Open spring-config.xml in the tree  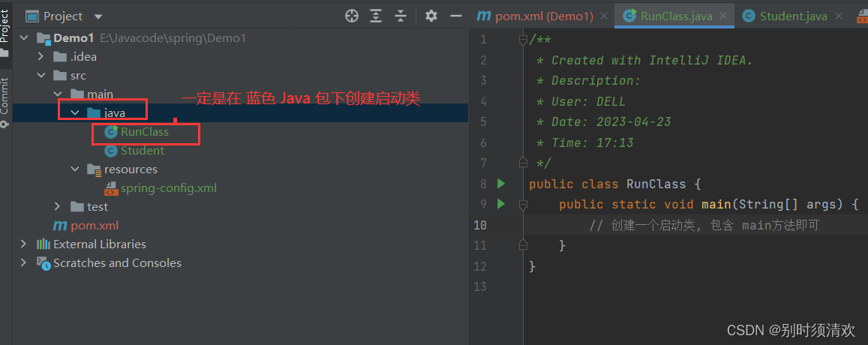coord(169,187)
